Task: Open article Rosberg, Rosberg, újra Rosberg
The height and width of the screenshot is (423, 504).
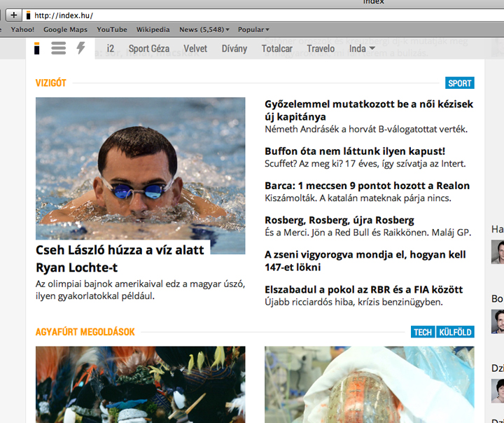Action: (x=339, y=220)
